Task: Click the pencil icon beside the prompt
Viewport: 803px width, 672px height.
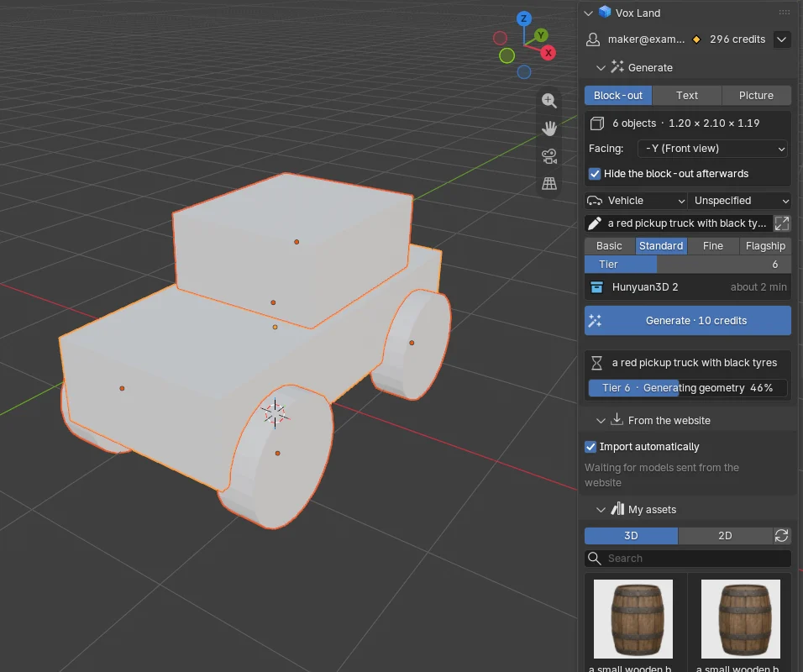Action: pos(595,223)
